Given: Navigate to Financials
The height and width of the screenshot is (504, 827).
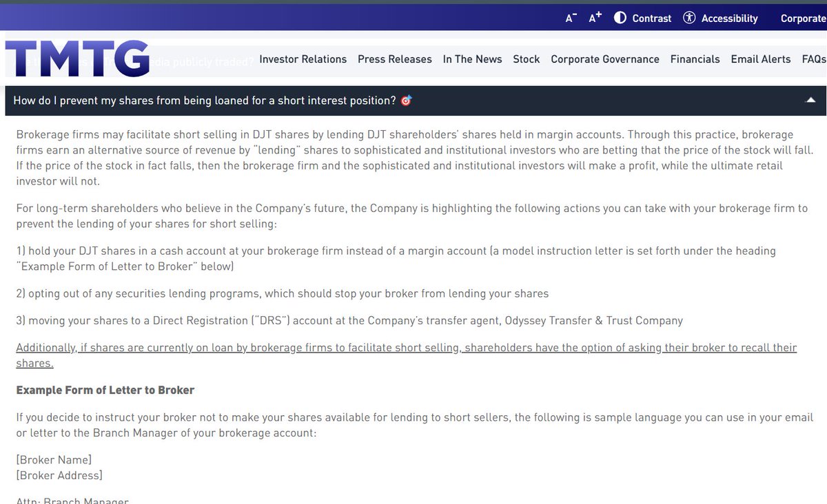Looking at the screenshot, I should [695, 59].
